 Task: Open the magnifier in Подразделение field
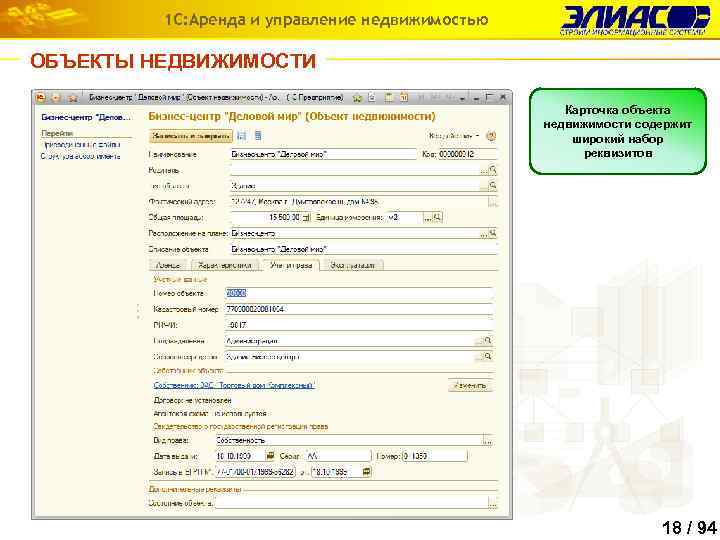pos(488,341)
